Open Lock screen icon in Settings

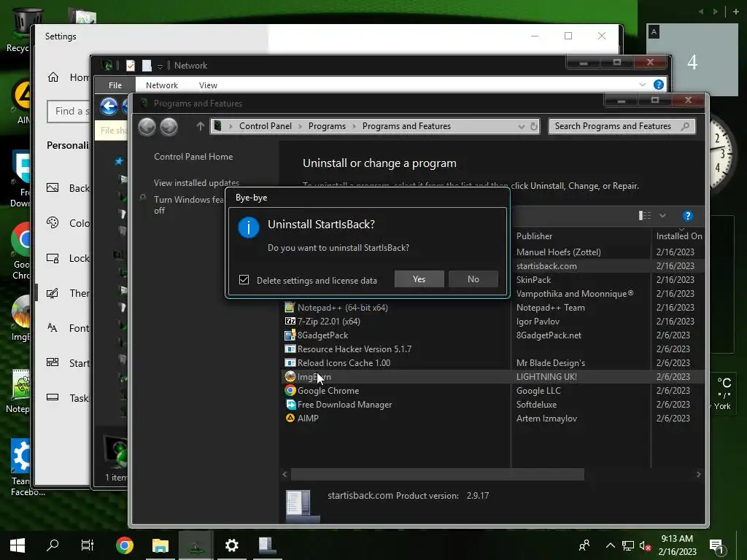click(53, 257)
